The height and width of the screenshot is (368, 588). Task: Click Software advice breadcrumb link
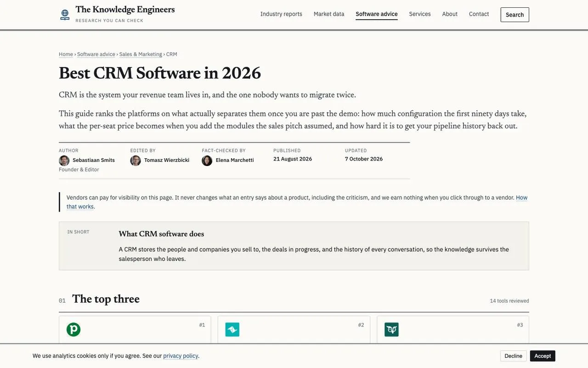pos(96,54)
